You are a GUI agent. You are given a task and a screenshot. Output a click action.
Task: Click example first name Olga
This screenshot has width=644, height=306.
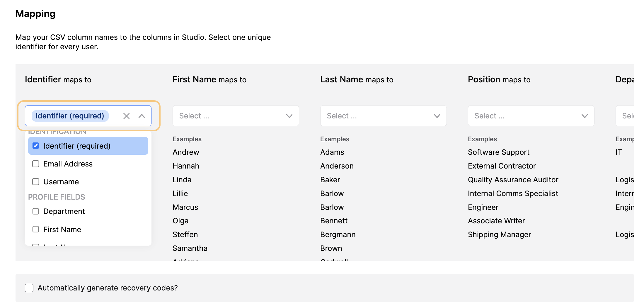coord(180,221)
